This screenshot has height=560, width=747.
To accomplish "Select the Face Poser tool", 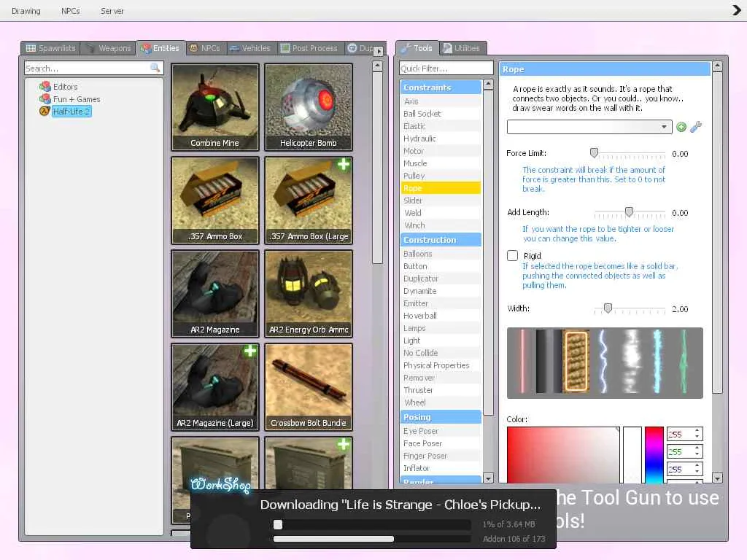I will click(441, 443).
